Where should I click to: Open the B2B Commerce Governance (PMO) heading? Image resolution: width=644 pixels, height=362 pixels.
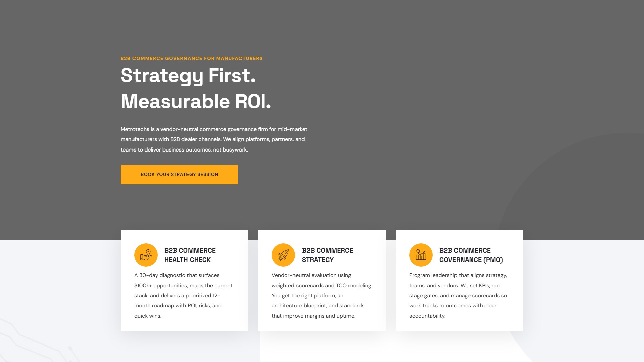471,255
